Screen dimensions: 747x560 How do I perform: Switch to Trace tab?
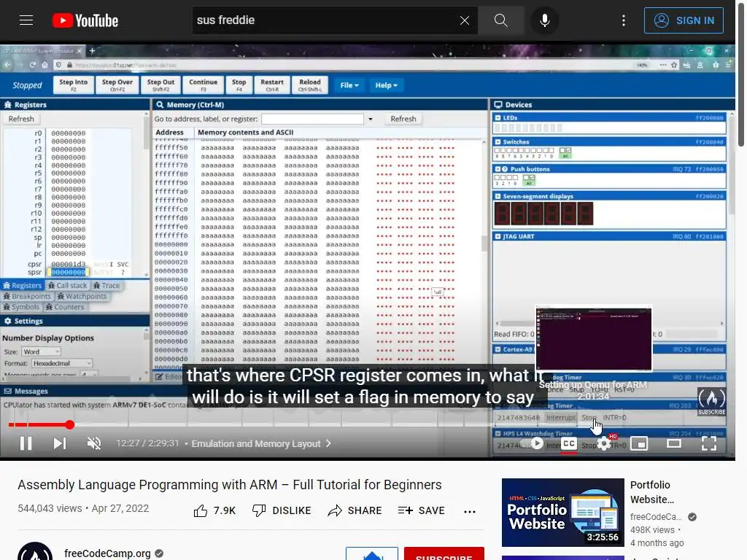(107, 285)
